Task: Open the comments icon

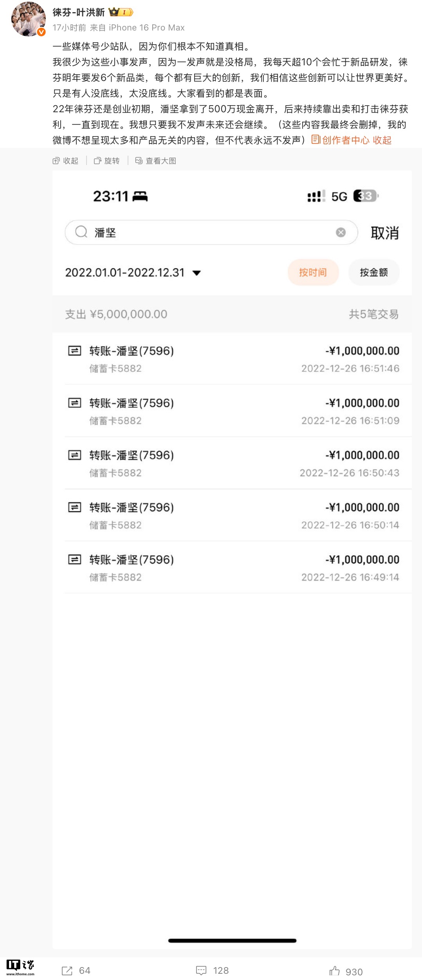Action: pyautogui.click(x=201, y=970)
